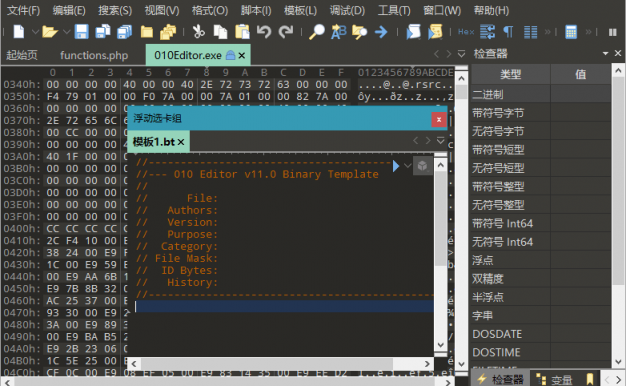Open the Calculator icon
The image size is (626, 386).
pos(571,32)
